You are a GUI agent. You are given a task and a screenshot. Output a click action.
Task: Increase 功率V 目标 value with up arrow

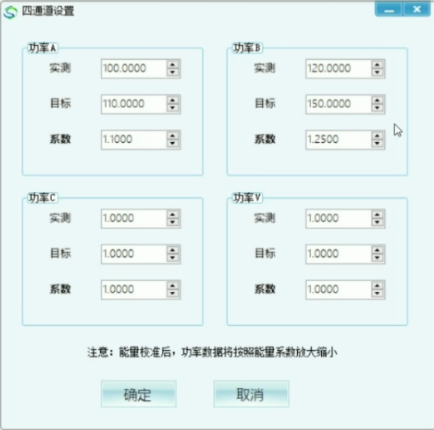(377, 250)
